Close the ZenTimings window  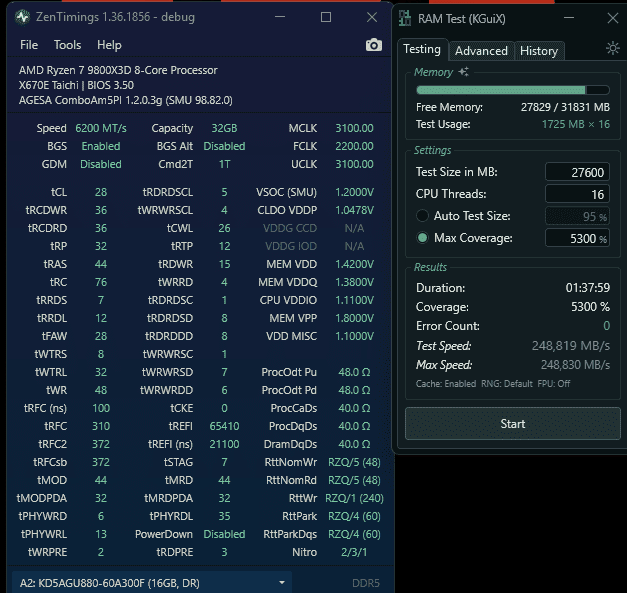pos(372,17)
